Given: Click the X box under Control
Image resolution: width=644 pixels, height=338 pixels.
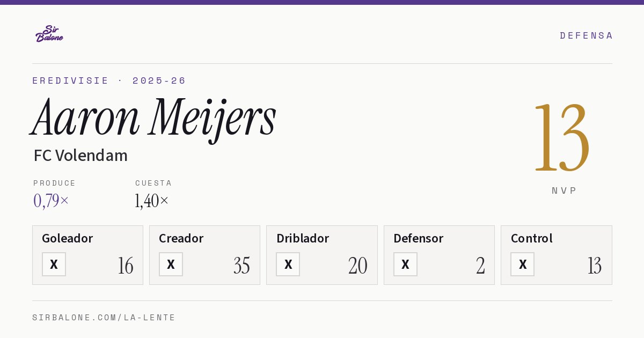Looking at the screenshot, I should coord(523,264).
